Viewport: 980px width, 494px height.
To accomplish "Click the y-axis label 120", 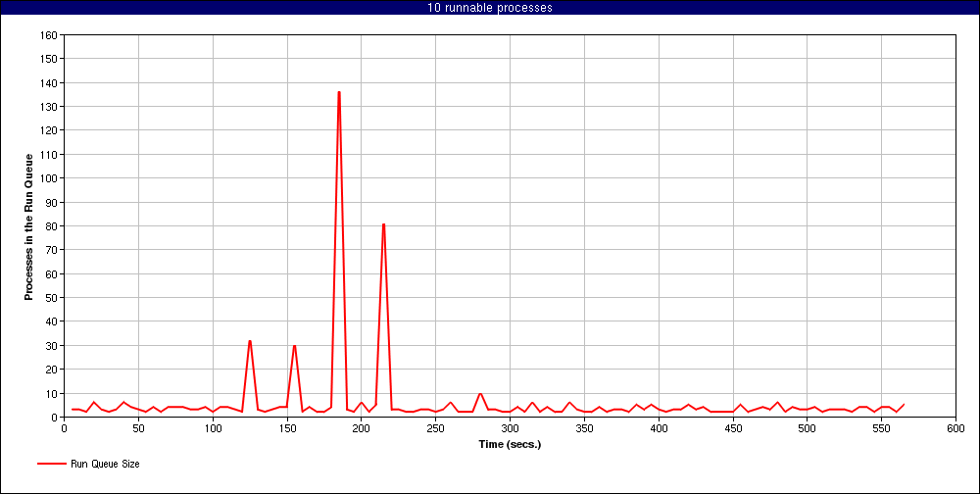I will [x=50, y=130].
